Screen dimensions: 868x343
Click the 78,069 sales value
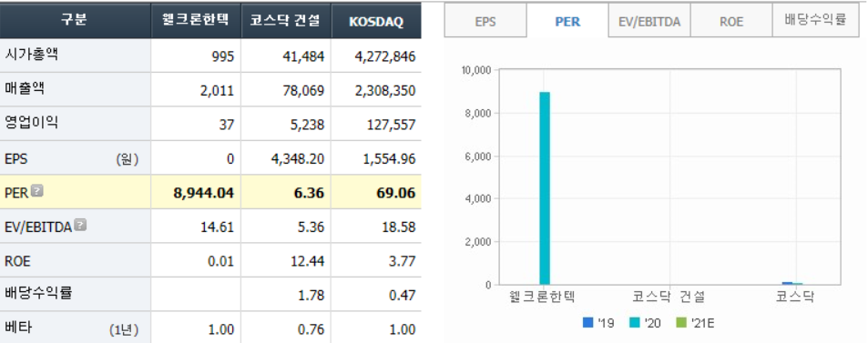[304, 90]
